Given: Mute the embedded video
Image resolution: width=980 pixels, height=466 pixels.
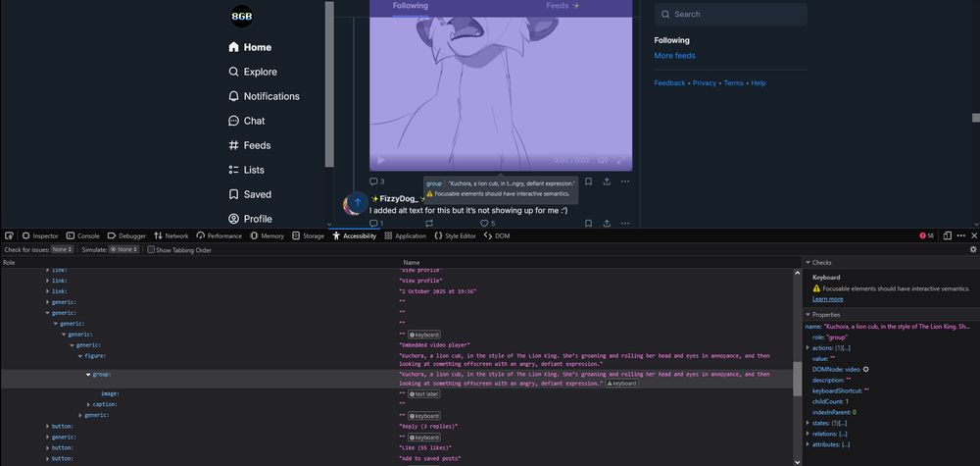Looking at the screenshot, I should 602,161.
